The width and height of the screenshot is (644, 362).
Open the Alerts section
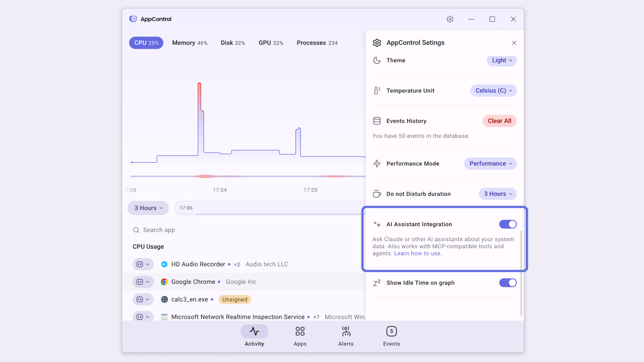tap(346, 336)
